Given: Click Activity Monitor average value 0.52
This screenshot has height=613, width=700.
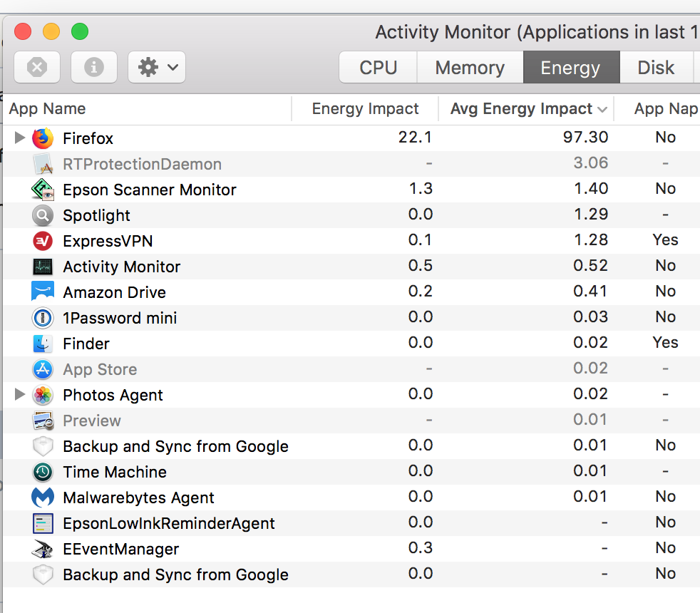Looking at the screenshot, I should click(590, 266).
